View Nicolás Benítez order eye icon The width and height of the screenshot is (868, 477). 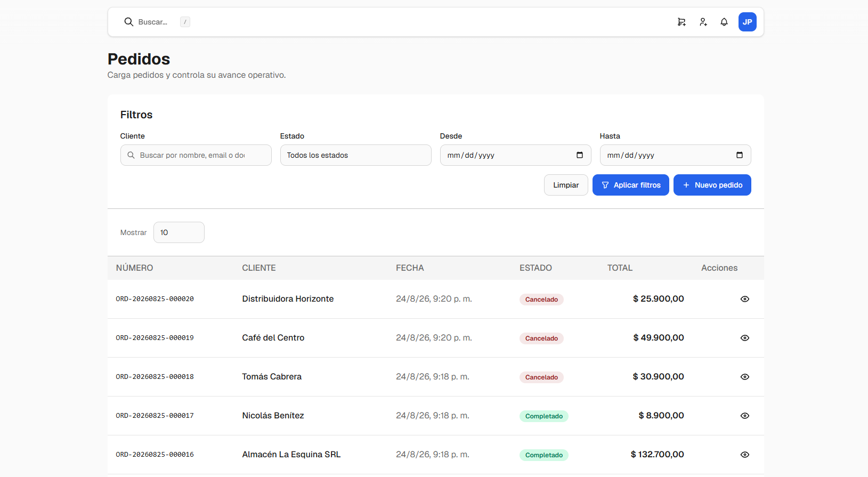click(x=745, y=416)
